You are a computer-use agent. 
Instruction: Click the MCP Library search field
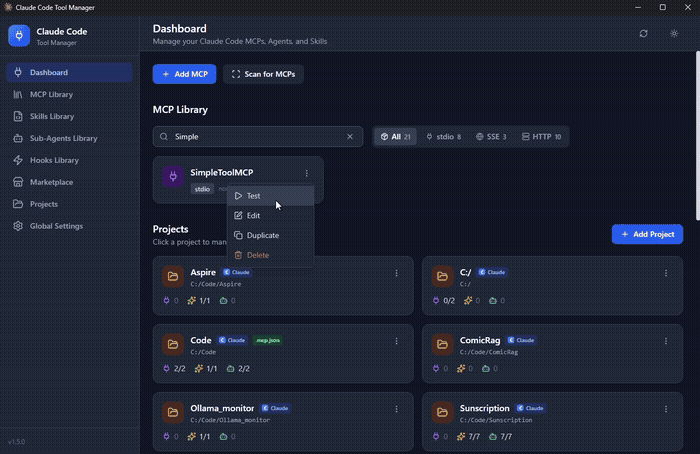pos(258,137)
